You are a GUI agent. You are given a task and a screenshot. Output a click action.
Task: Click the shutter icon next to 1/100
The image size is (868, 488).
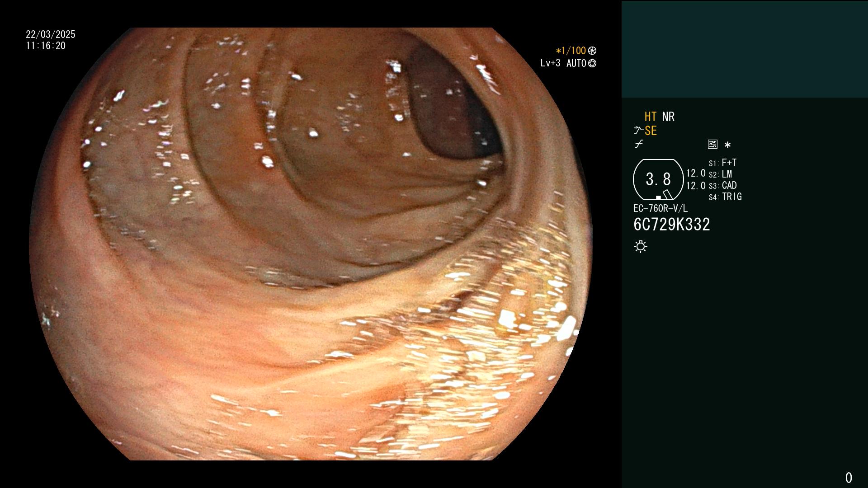pyautogui.click(x=592, y=51)
